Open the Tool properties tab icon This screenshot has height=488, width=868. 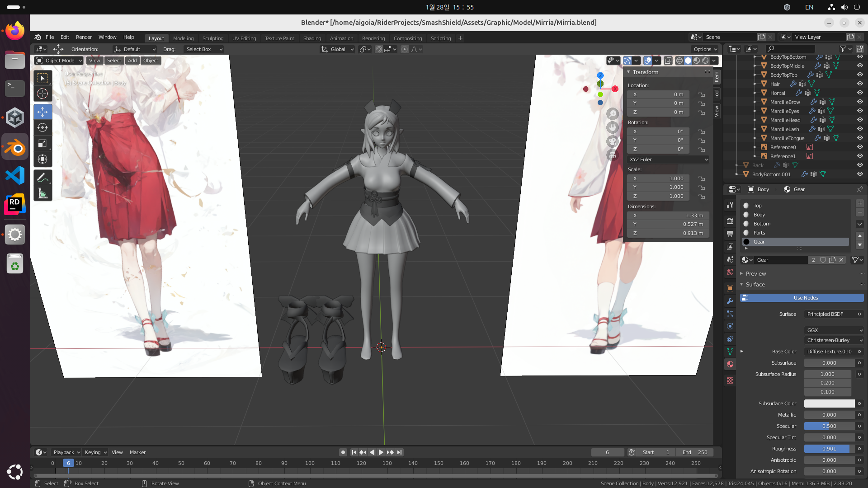tap(730, 205)
